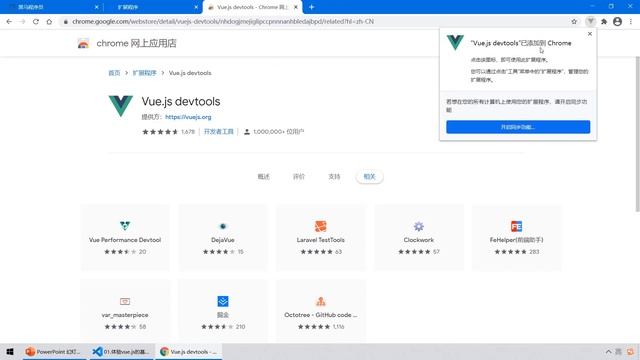This screenshot has width=640, height=360.
Task: Switch to the first browser tab
Action: (x=51, y=7)
